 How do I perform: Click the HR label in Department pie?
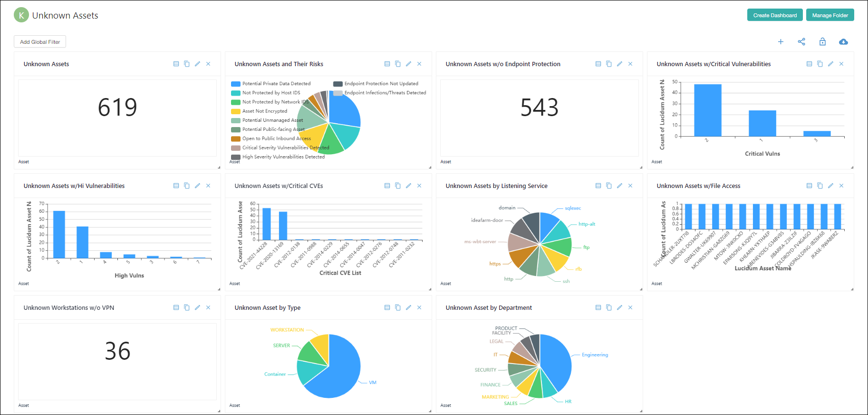568,402
